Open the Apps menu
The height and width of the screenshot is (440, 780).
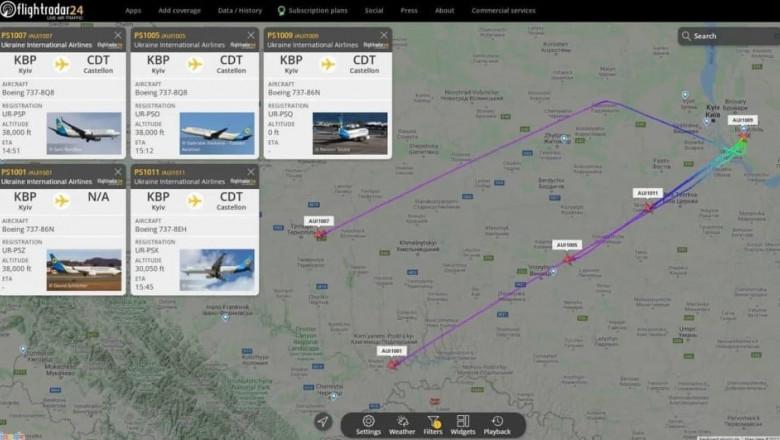click(x=133, y=10)
